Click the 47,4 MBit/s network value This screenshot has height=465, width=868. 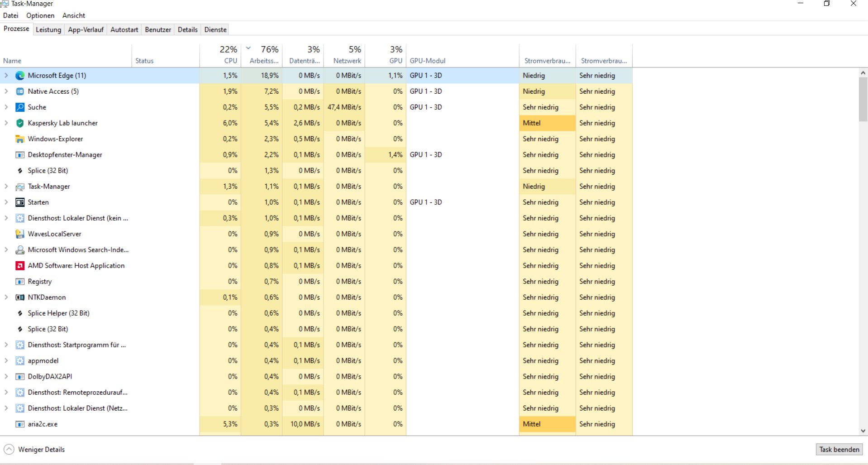point(344,107)
